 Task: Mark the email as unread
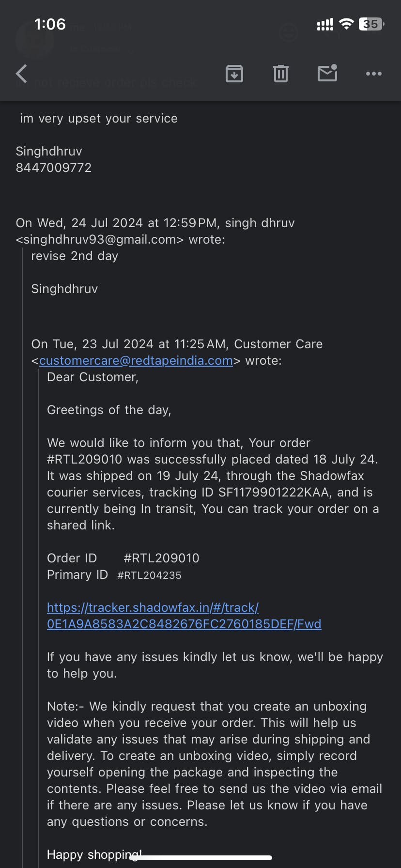point(327,73)
